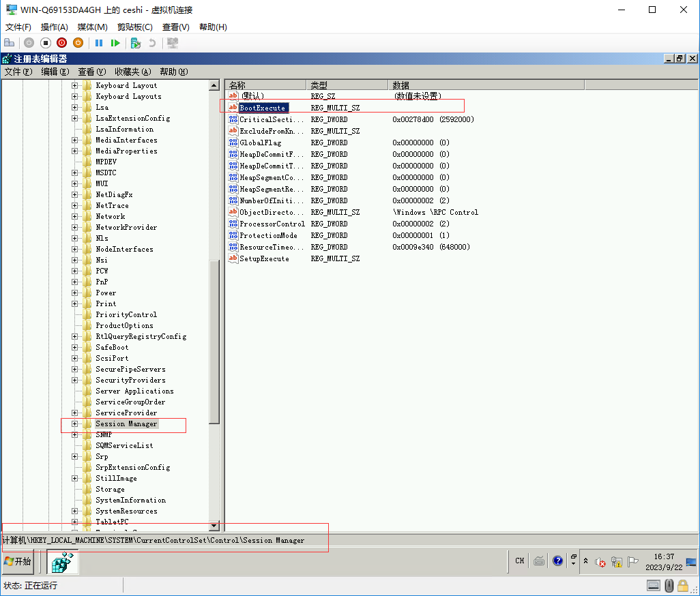Screen dimensions: 700x596
Task: Expand the SecurityProviders key
Action: tap(75, 381)
